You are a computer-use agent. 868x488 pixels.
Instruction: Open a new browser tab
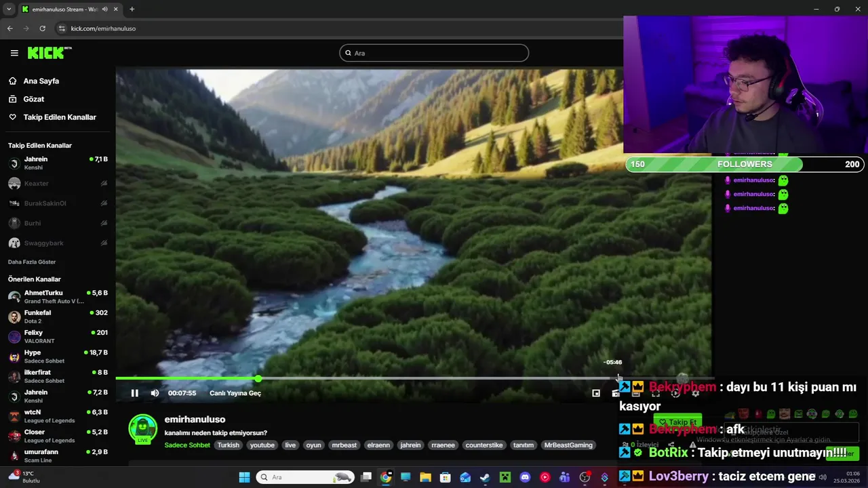[132, 9]
